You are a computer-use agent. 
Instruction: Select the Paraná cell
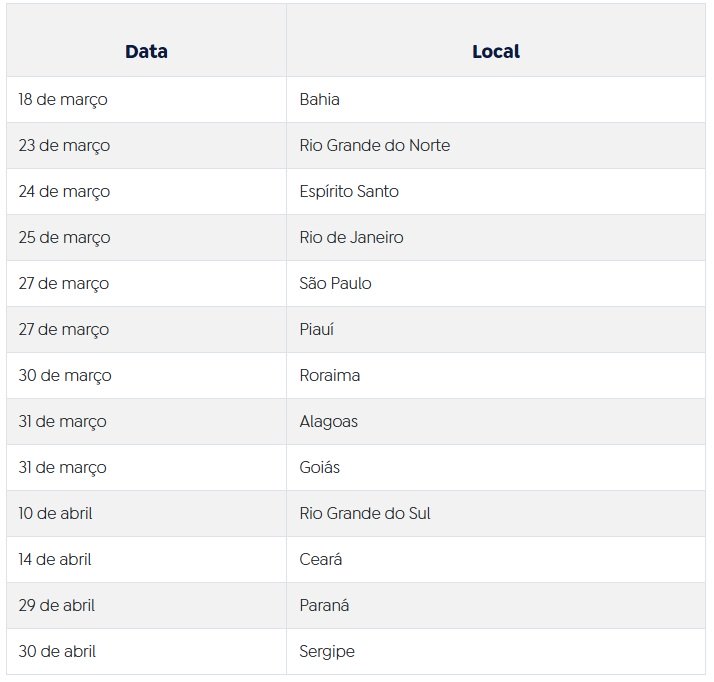pos(324,606)
